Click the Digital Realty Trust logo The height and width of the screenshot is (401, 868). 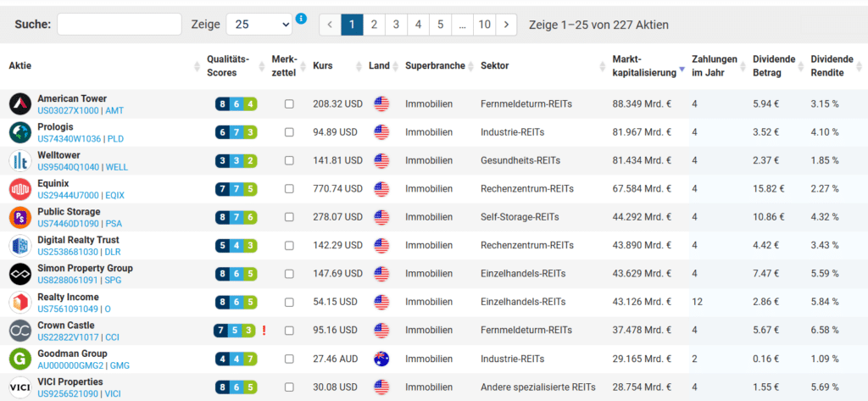click(x=20, y=245)
